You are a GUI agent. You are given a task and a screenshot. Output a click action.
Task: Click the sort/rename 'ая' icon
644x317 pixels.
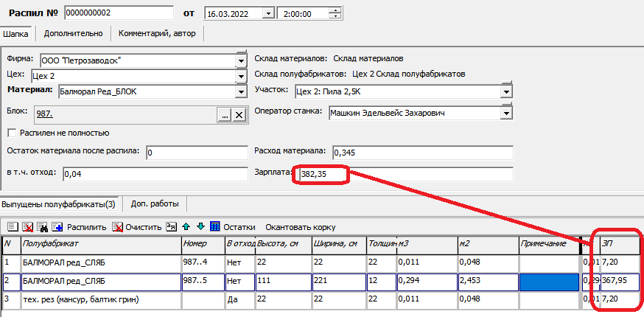(172, 227)
